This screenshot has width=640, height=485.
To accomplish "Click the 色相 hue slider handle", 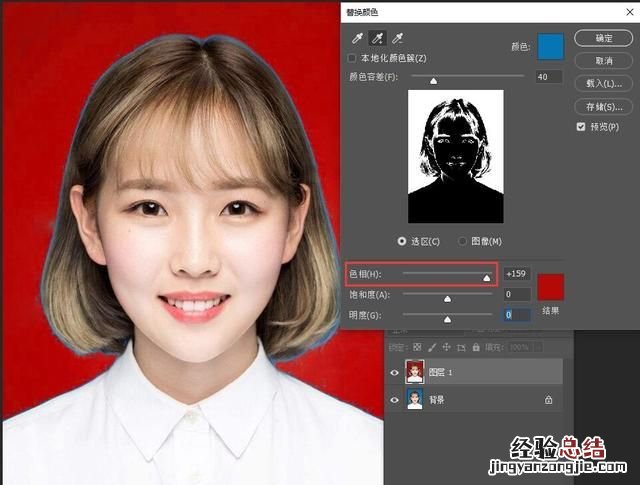I will 487,276.
